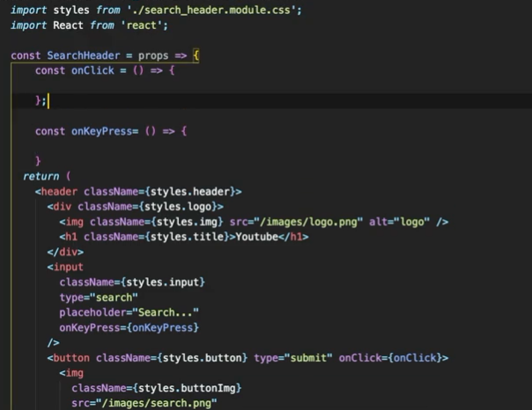Click 'styles.button' className value
Image resolution: width=532 pixels, height=410 pixels.
pos(203,358)
